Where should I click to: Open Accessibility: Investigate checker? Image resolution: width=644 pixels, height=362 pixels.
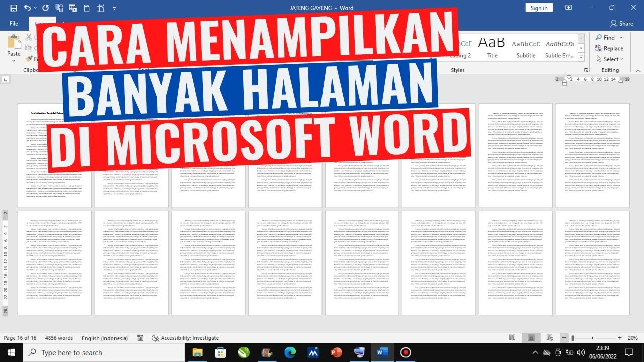(186, 338)
